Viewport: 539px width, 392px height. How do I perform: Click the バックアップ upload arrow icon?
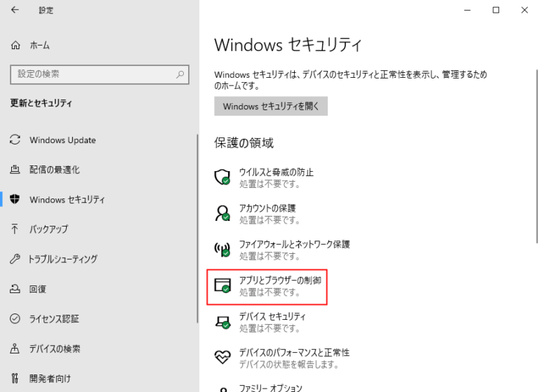(x=15, y=229)
